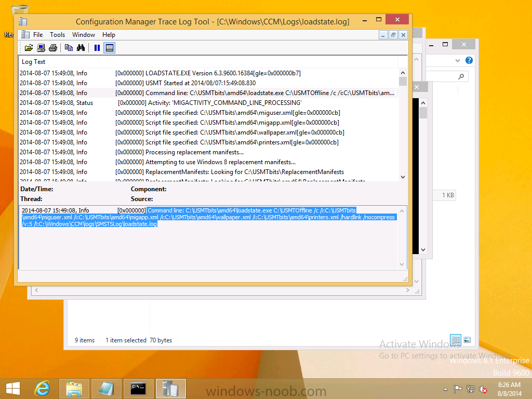Click the Trace Log Tool title bar icon

23,22
